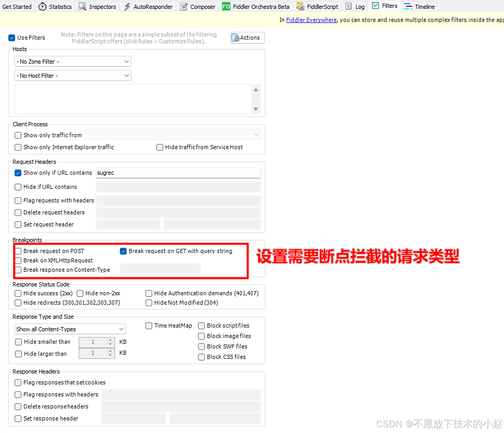Screen dimensions: 504x433
Task: Check Hide if URL contains option
Action: [x=18, y=187]
